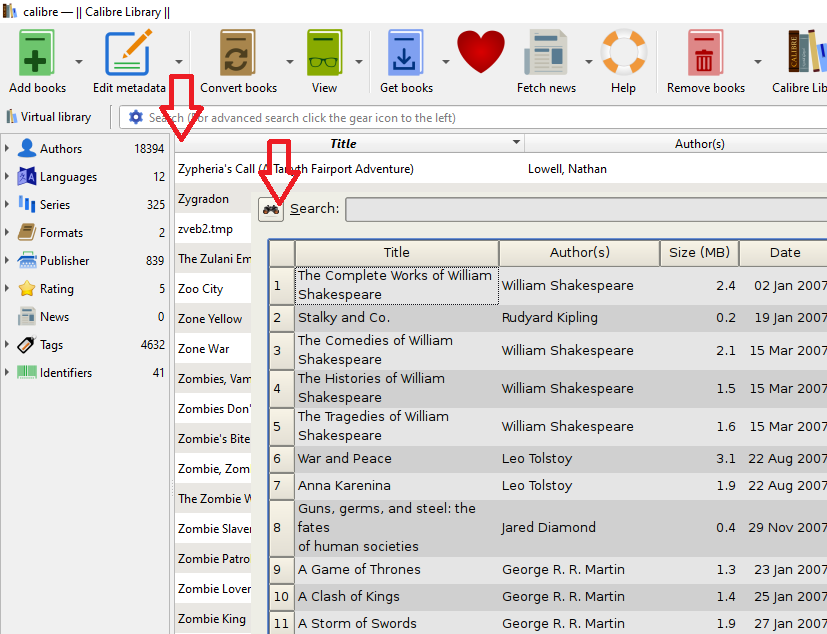The width and height of the screenshot is (827, 634).
Task: Click the Convert books icon
Action: (x=238, y=54)
